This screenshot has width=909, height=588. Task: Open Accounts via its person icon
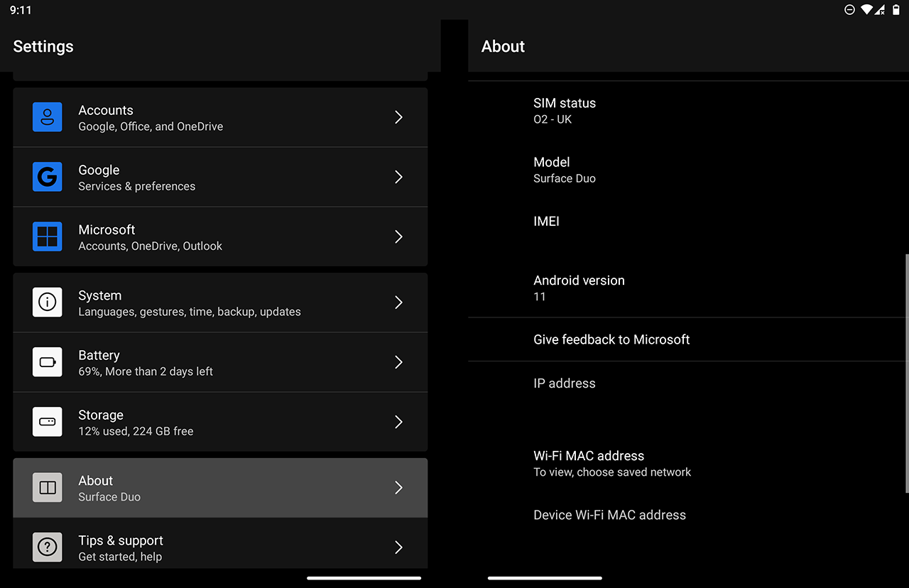(x=48, y=117)
